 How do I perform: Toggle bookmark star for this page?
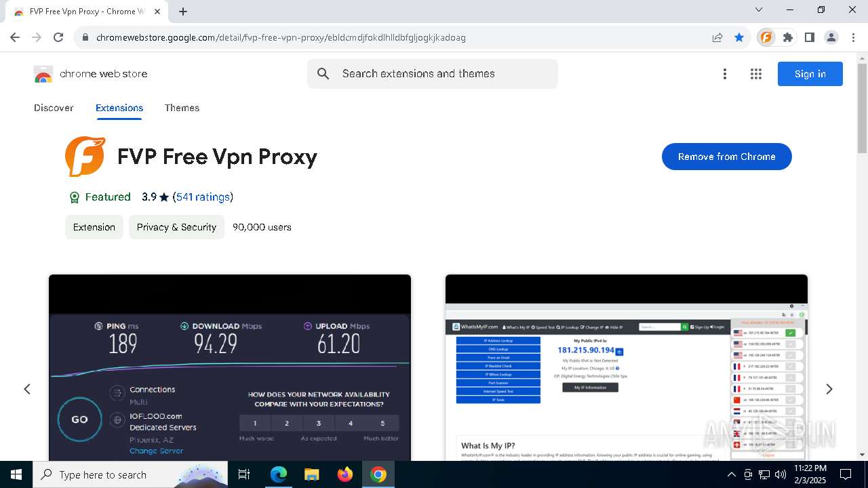(739, 37)
